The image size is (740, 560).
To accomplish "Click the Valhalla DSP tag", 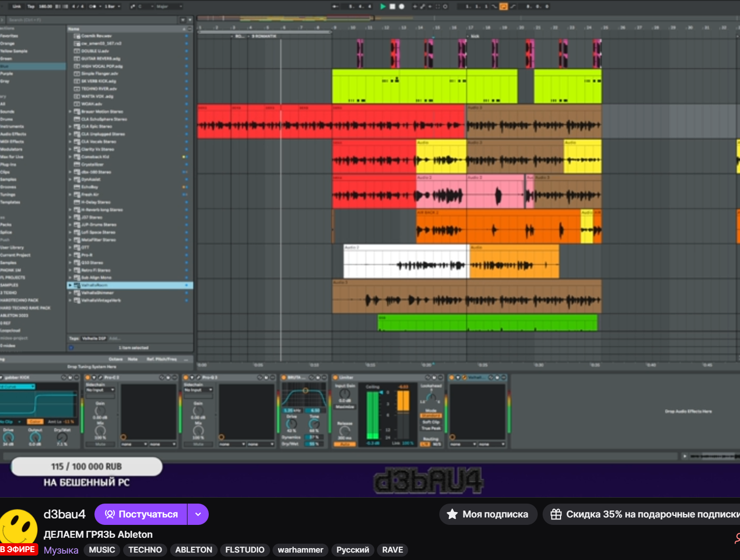I will coord(94,338).
